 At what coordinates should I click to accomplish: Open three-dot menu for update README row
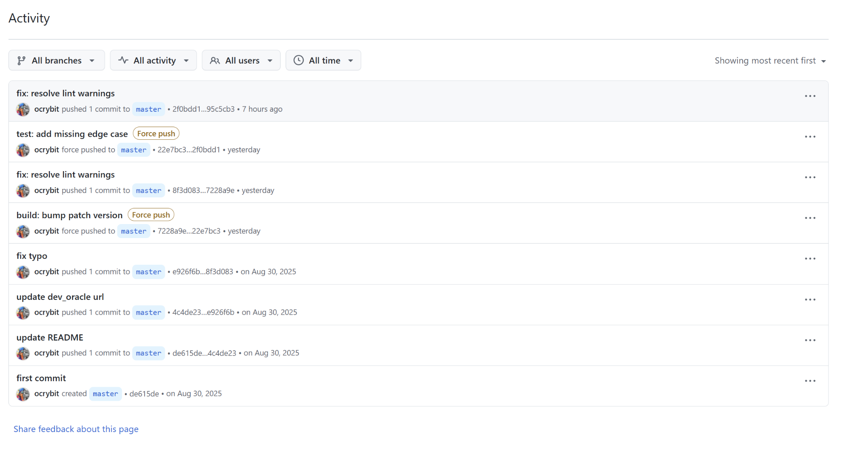coord(810,340)
